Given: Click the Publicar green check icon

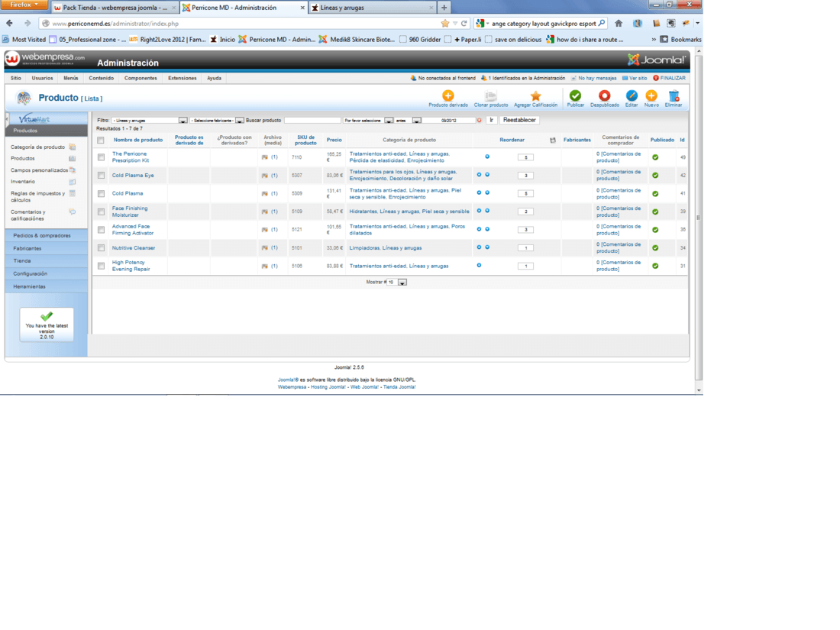Looking at the screenshot, I should coord(575,96).
